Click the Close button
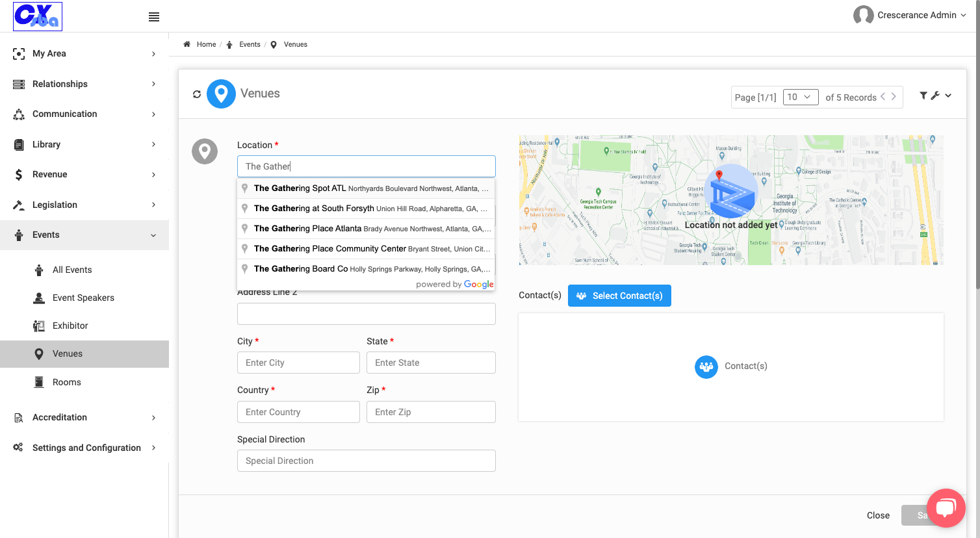 coord(878,515)
